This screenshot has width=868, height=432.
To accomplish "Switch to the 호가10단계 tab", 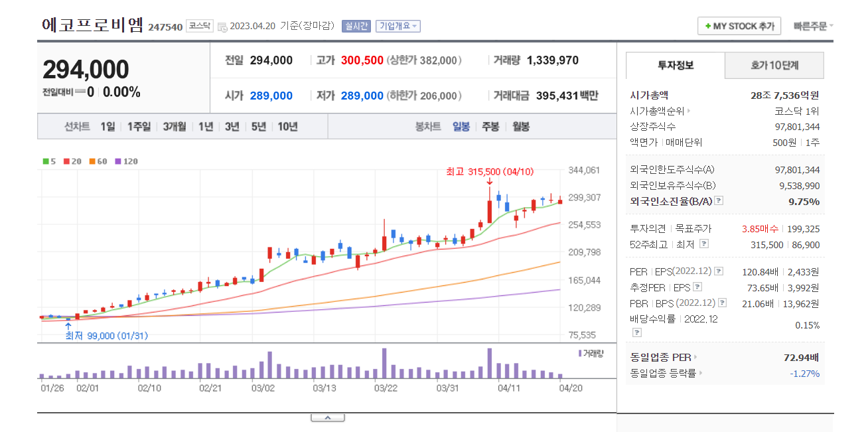I will click(x=774, y=65).
